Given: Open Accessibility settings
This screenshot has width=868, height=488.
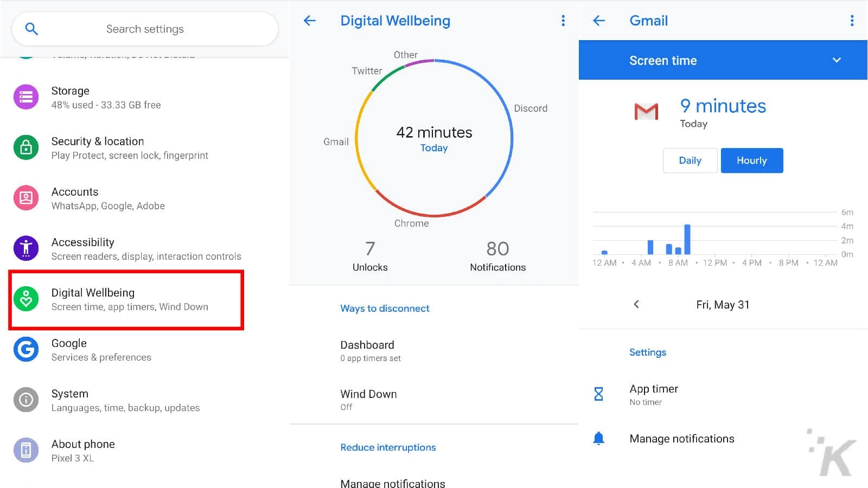Looking at the screenshot, I should click(x=145, y=248).
